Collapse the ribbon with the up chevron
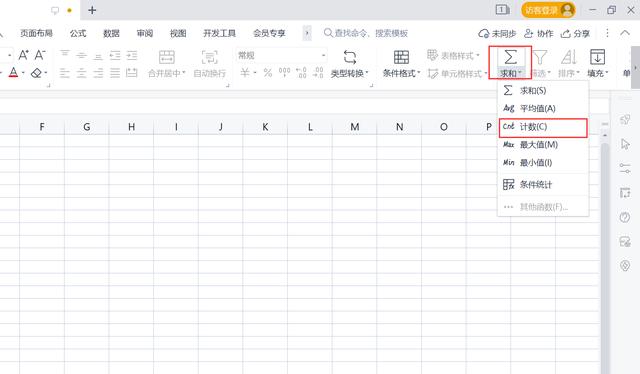Screen dimensions: 640x374 (625, 33)
